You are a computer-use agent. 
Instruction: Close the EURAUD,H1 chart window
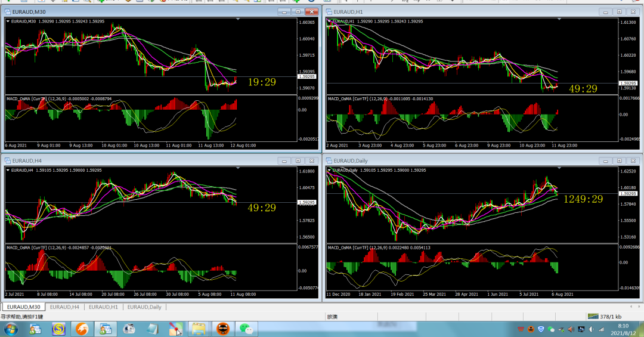tap(633, 12)
